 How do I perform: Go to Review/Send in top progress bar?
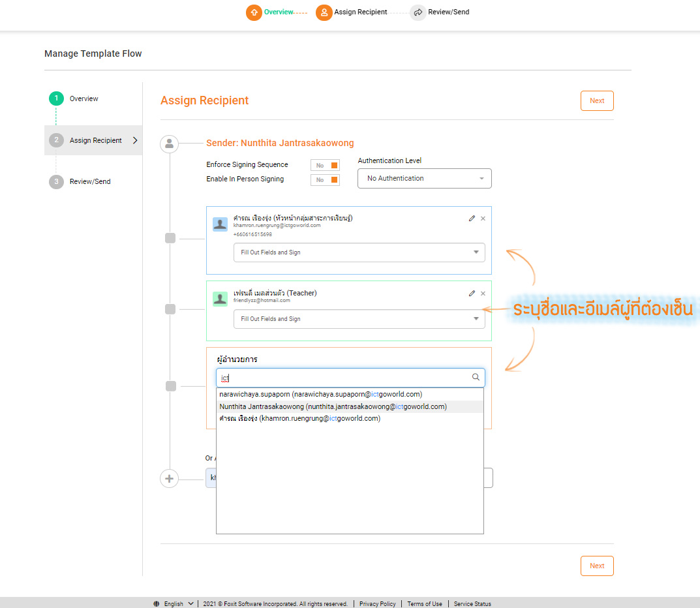pyautogui.click(x=449, y=12)
